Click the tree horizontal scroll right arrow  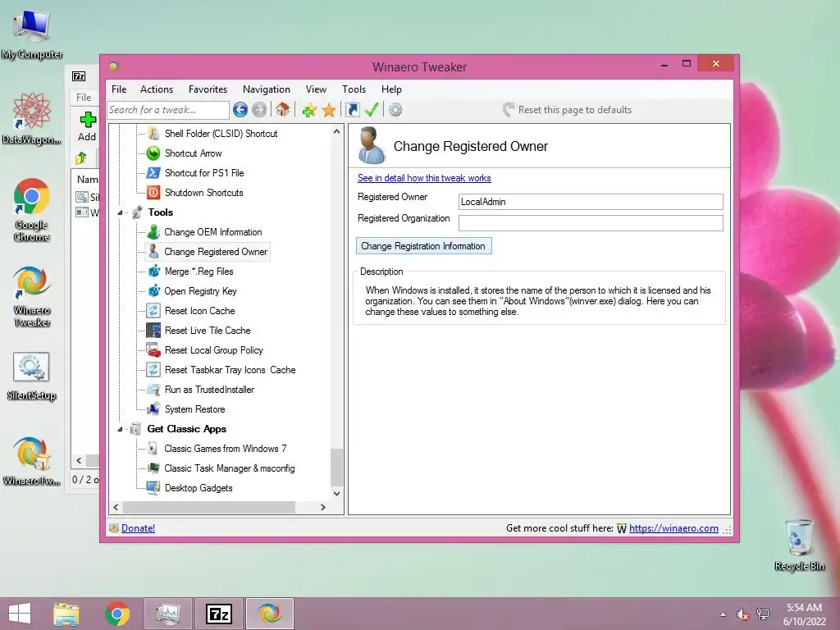(323, 507)
